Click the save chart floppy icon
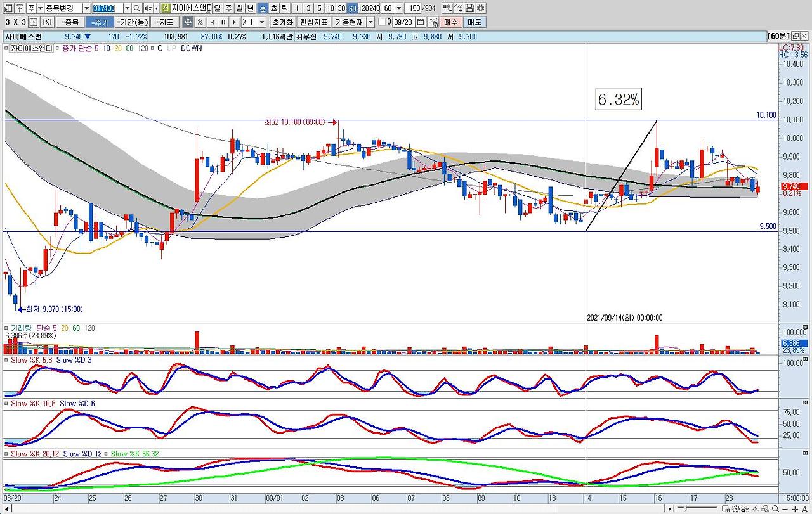Image resolution: width=812 pixels, height=514 pixels. 469,8
